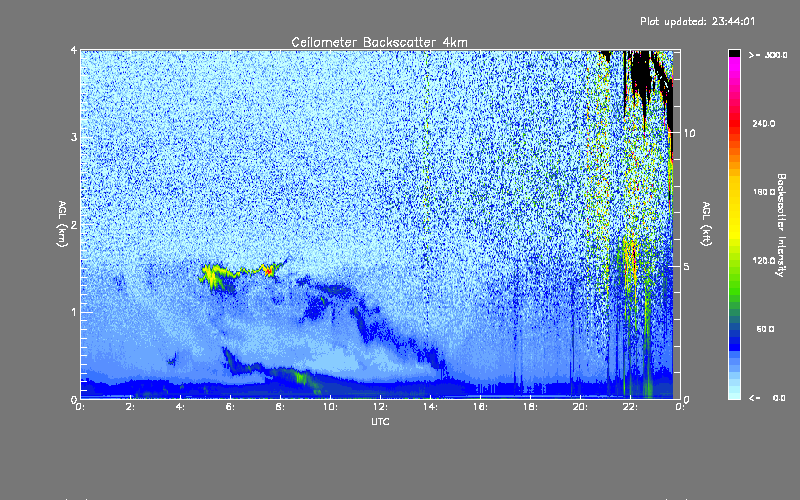Click the "1" km altitude tick label
Viewport: 800px width, 500px height.
(74, 312)
